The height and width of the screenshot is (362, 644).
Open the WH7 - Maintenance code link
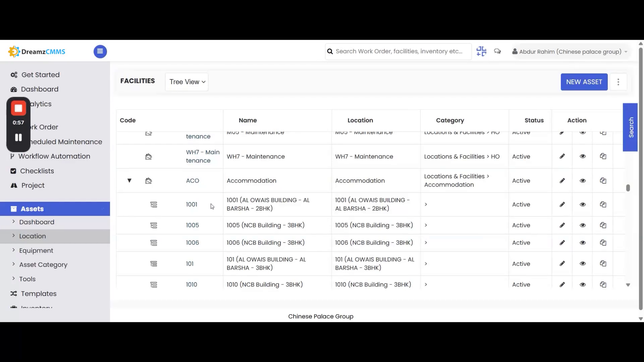[x=203, y=156]
